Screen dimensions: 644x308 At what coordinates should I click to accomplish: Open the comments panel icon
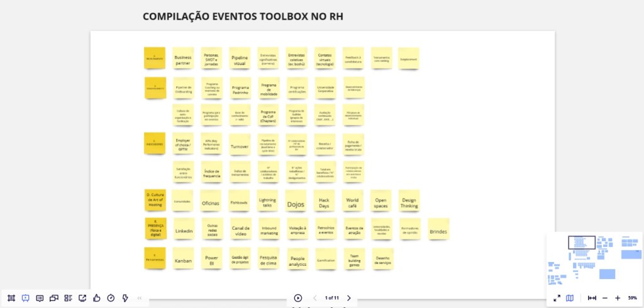pyautogui.click(x=40, y=298)
